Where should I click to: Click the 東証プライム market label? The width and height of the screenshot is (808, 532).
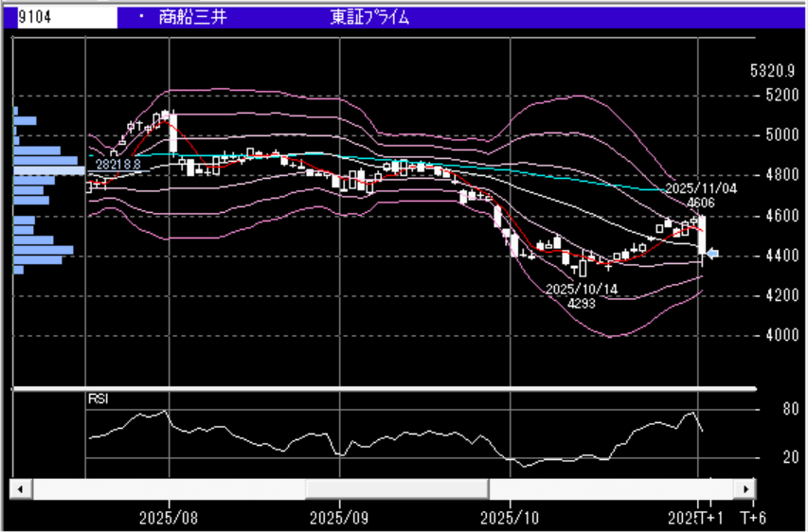[369, 17]
